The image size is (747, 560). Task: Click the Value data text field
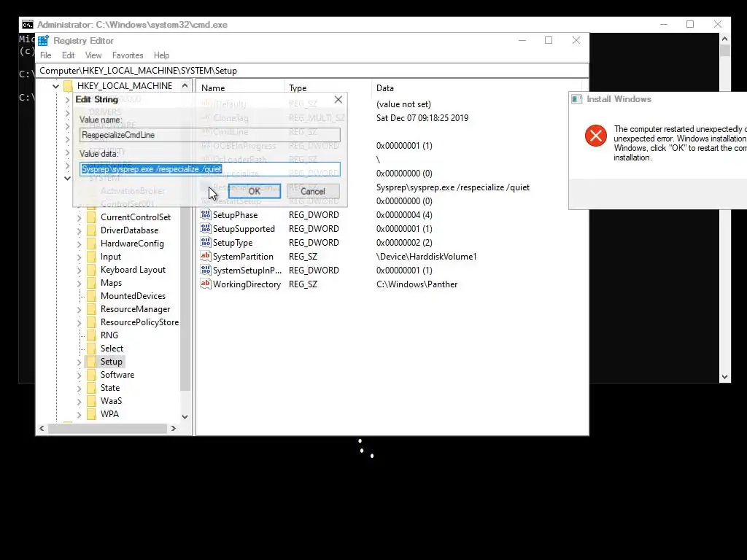point(210,169)
